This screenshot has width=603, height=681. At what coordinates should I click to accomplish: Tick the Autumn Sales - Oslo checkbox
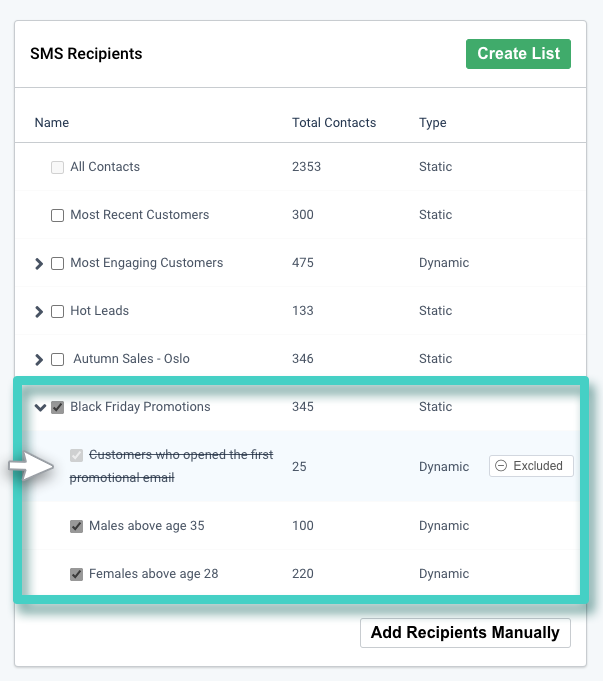(58, 359)
